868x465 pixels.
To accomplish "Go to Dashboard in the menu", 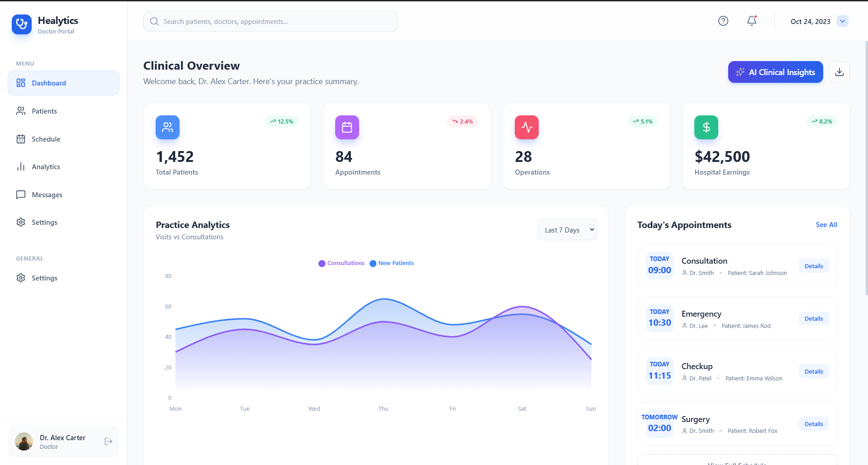I will point(63,83).
